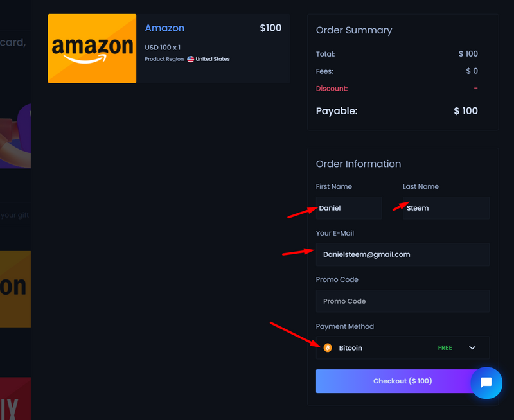Click the Your E-Mail input field
This screenshot has width=514, height=420.
(403, 254)
